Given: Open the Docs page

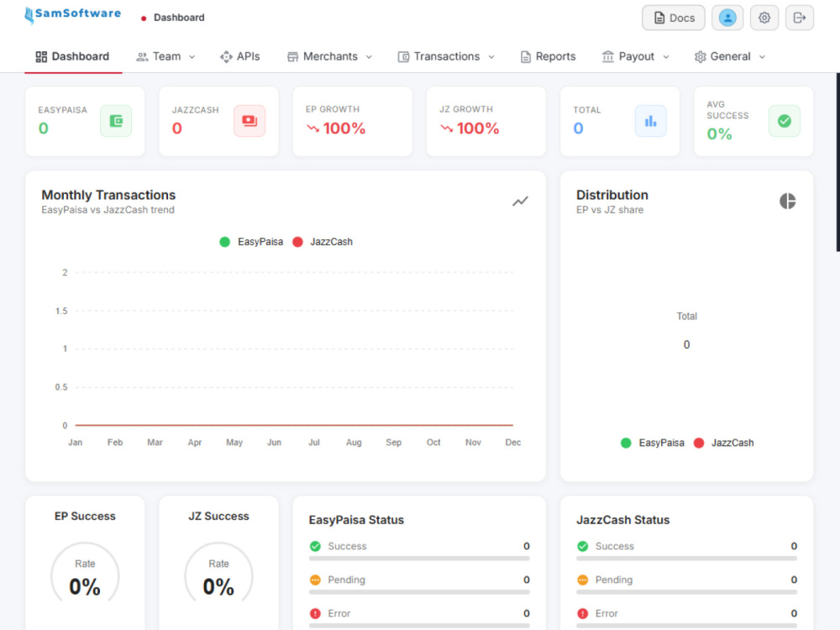Looking at the screenshot, I should tap(674, 18).
